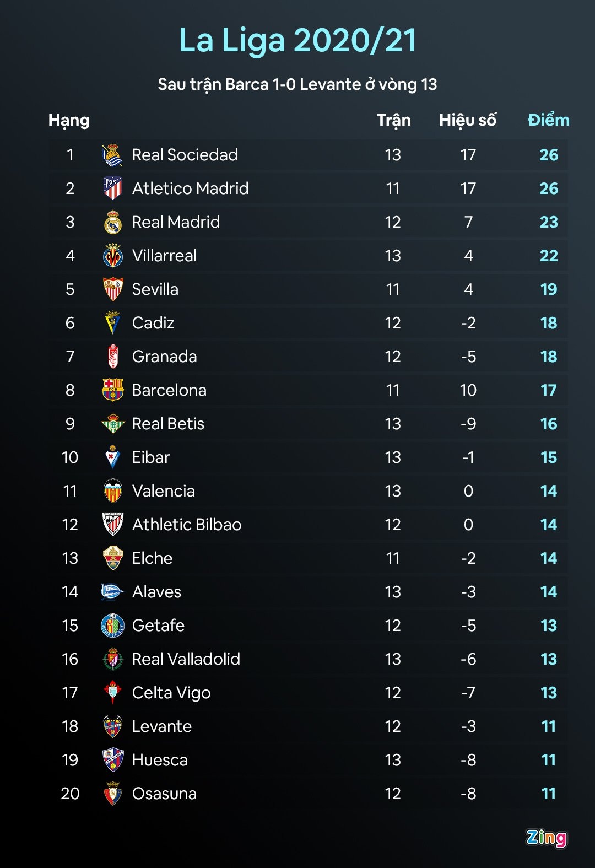
Task: Click the Real Betis team name
Action: click(x=168, y=424)
